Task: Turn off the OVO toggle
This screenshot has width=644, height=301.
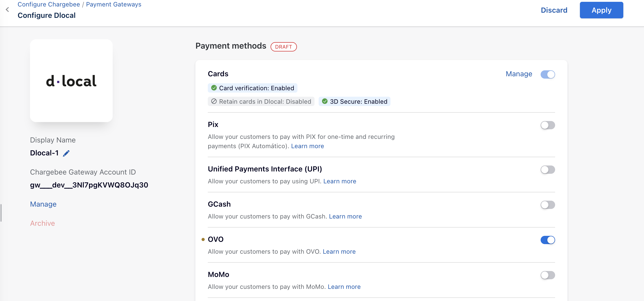Action: pos(548,240)
